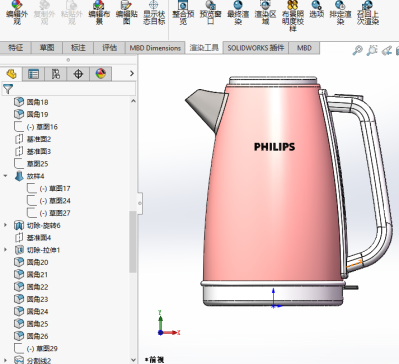Open 编辑布景 (Edit Scene) tool

coord(99,12)
